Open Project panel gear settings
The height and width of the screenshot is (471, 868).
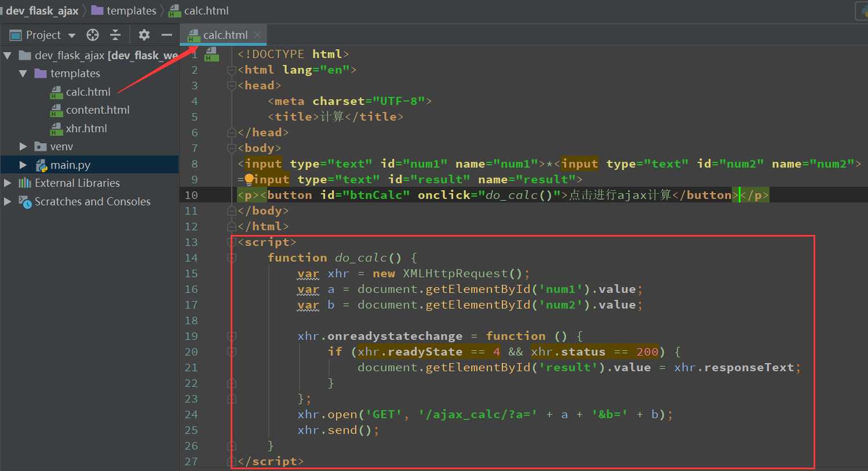(x=144, y=35)
